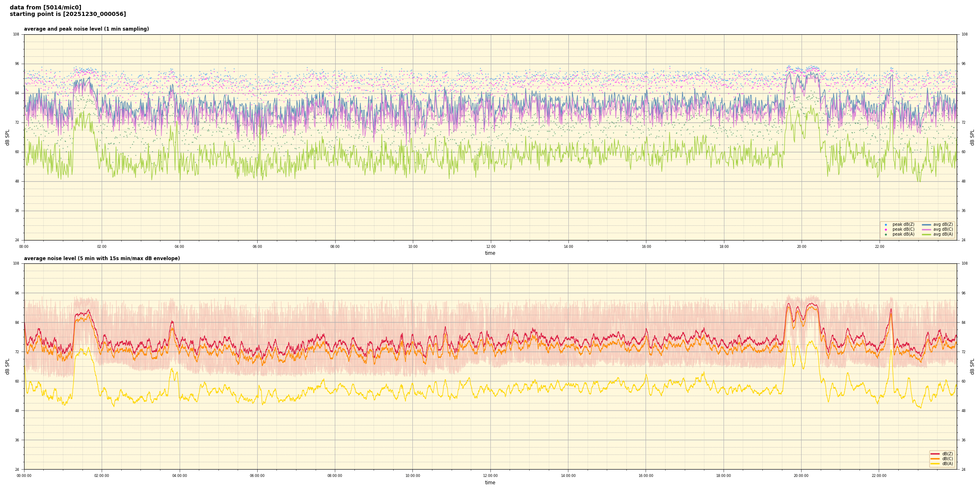Click the starting point 20251230_000056 text
Image resolution: width=980 pixels, height=490 pixels.
[x=68, y=14]
